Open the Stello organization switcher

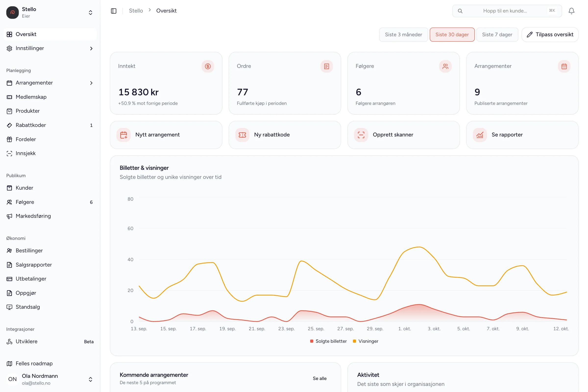point(50,12)
